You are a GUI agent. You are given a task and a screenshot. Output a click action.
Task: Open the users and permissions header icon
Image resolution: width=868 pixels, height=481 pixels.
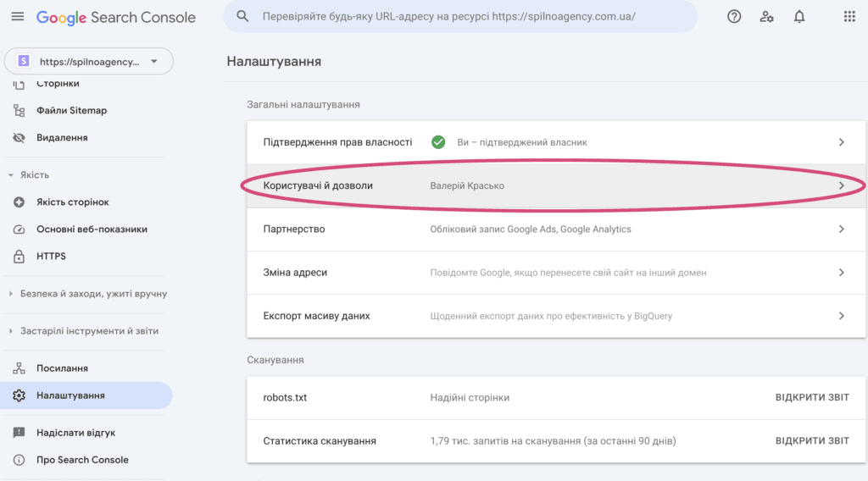pyautogui.click(x=766, y=17)
